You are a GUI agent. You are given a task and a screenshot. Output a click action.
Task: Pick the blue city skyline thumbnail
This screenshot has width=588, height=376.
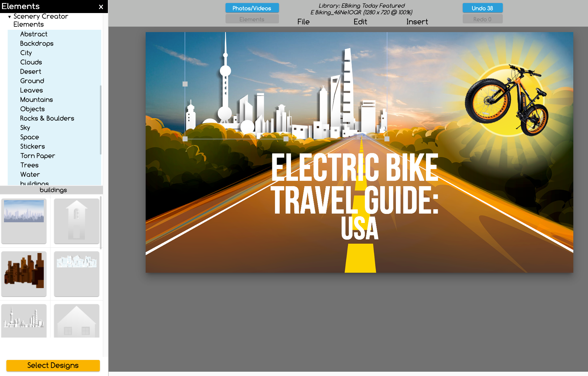click(24, 221)
